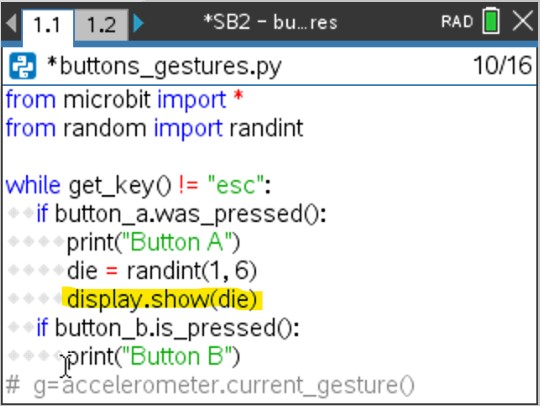This screenshot has width=540, height=406.
Task: Click the "esc" string in while line
Action: coord(236,185)
